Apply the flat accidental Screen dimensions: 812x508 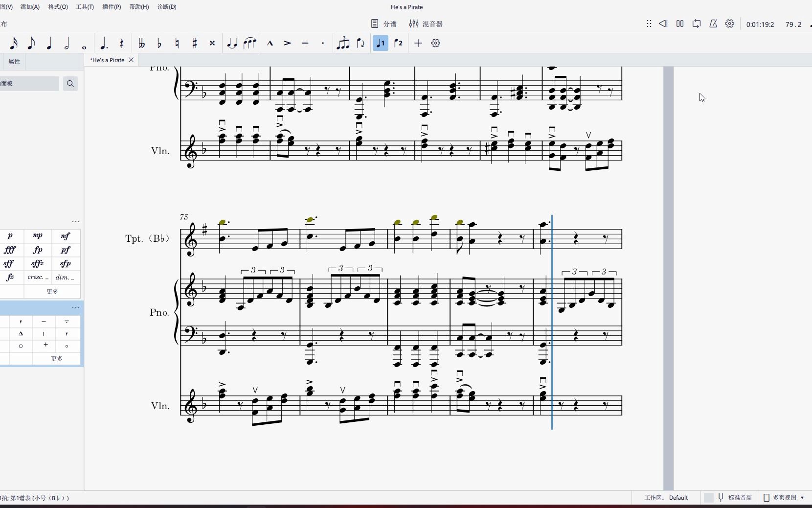pyautogui.click(x=159, y=43)
